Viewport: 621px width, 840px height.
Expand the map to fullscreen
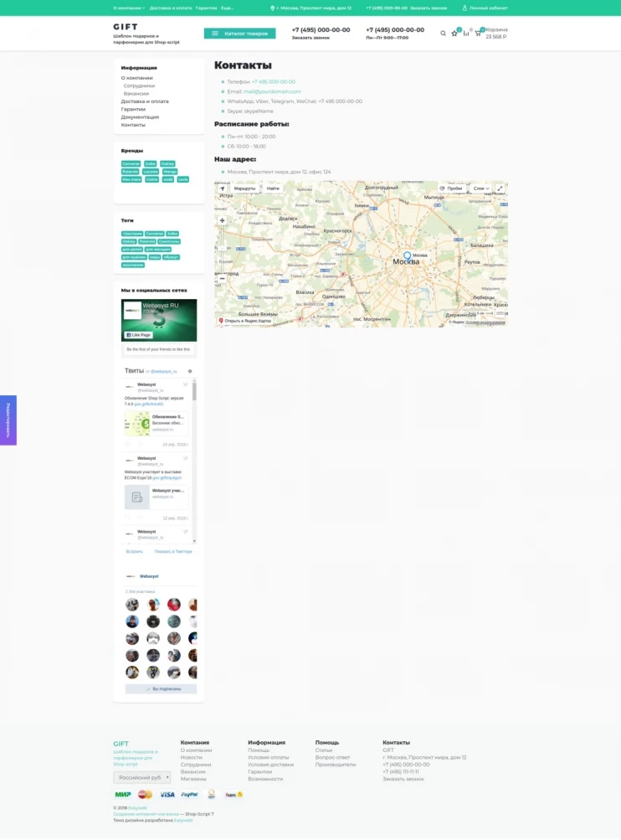pyautogui.click(x=500, y=188)
